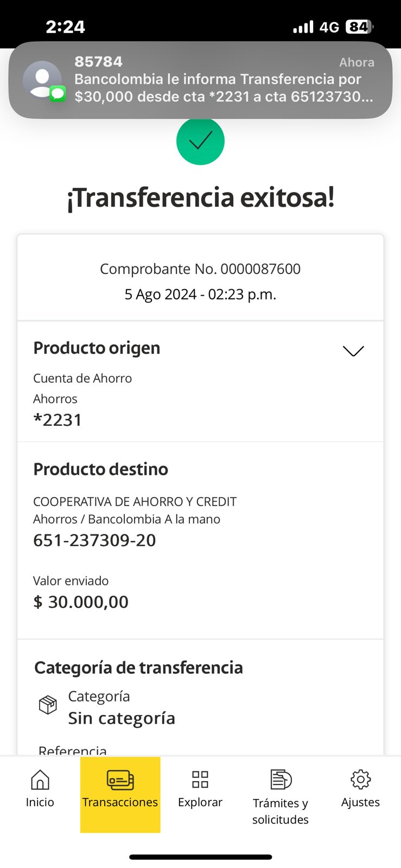Image resolution: width=401 pixels, height=868 pixels.
Task: Tap the notification sender avatar icon
Action: click(42, 80)
